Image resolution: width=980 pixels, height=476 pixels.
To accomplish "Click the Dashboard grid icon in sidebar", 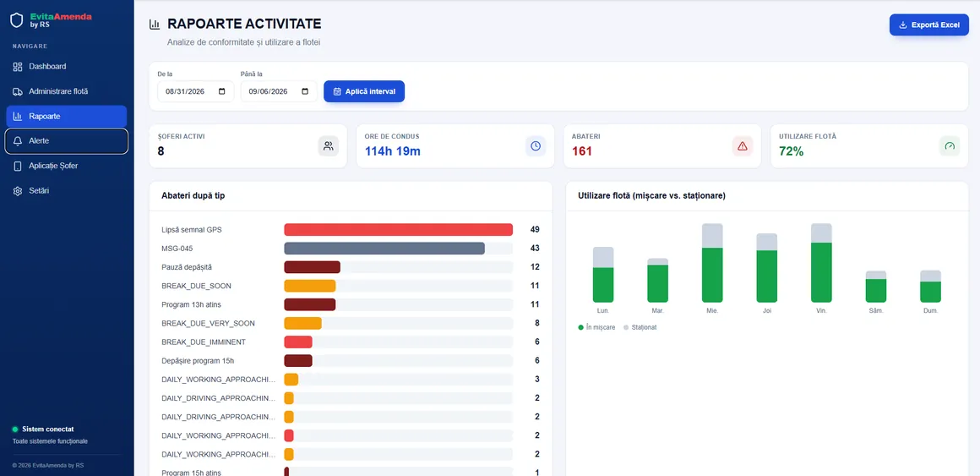I will click(x=18, y=66).
